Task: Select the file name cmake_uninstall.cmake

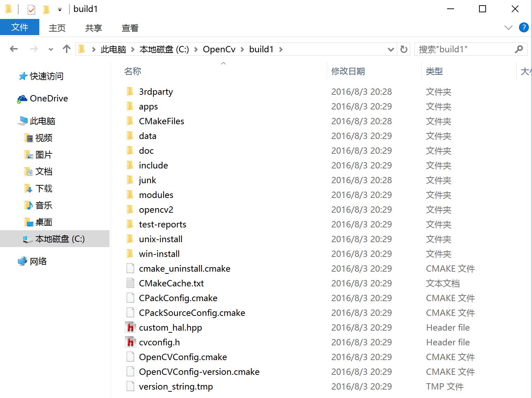Action: [185, 269]
